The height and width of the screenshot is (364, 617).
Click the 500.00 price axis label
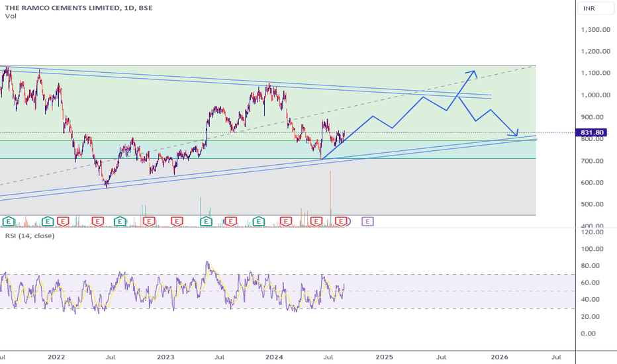(x=593, y=204)
